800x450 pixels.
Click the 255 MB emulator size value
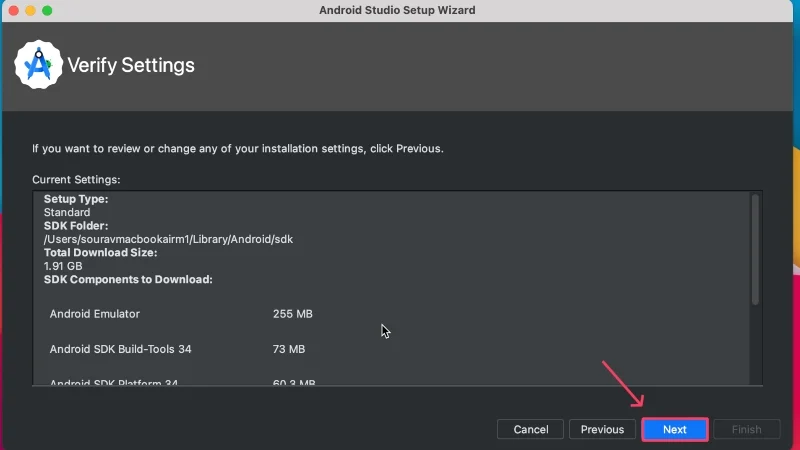(292, 314)
